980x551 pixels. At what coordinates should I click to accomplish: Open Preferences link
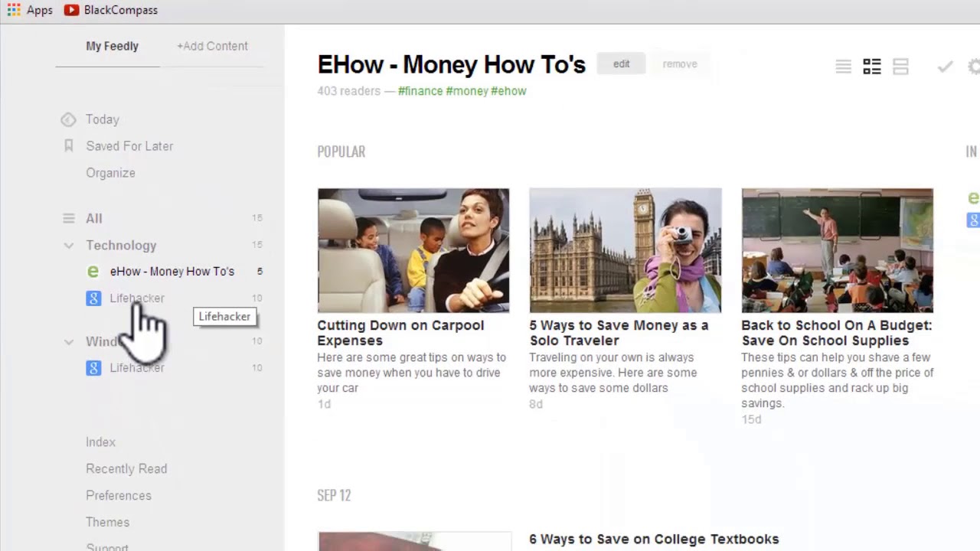pyautogui.click(x=119, y=496)
